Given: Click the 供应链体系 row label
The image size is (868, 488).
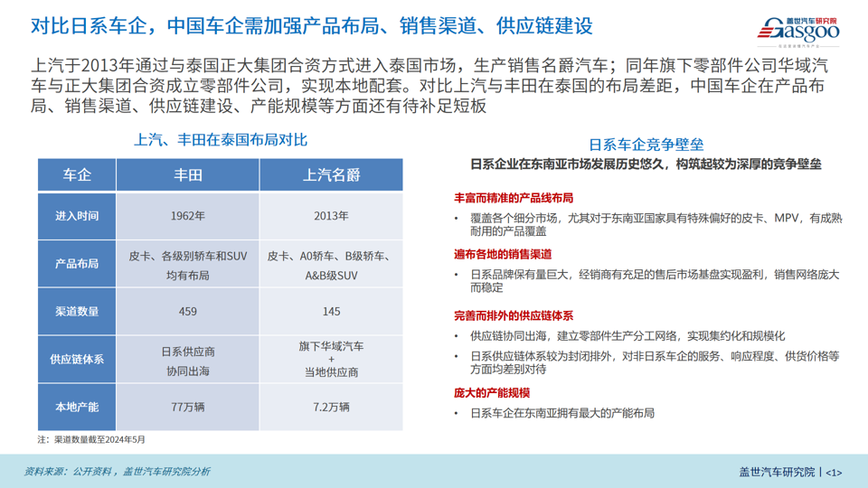Looking at the screenshot, I should [x=77, y=359].
